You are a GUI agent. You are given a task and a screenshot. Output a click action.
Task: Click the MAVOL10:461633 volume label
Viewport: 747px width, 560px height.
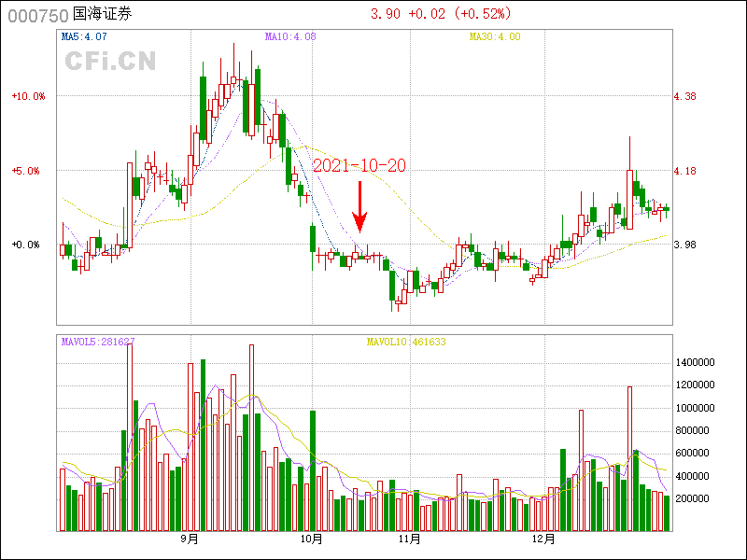click(406, 342)
